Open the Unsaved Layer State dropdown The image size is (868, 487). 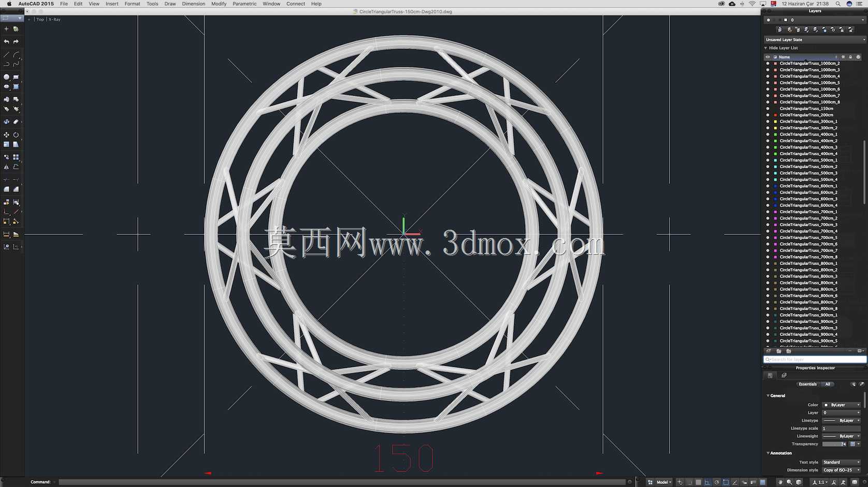pos(815,40)
